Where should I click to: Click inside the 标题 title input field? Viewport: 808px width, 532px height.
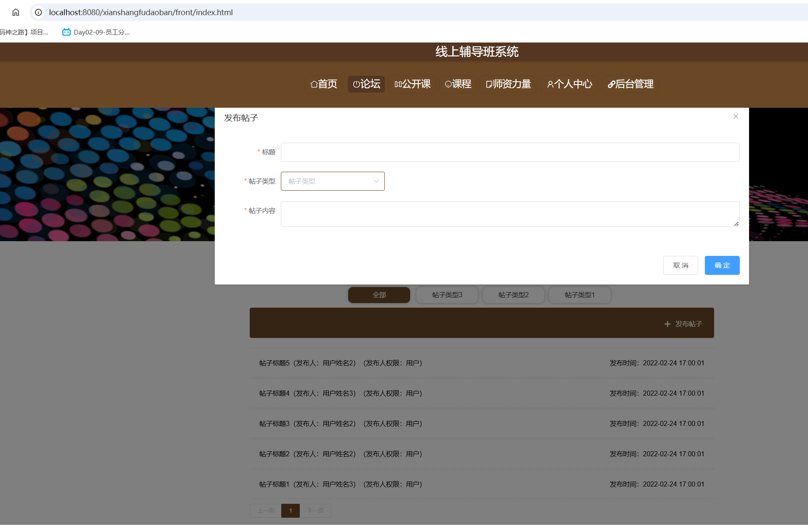point(509,152)
